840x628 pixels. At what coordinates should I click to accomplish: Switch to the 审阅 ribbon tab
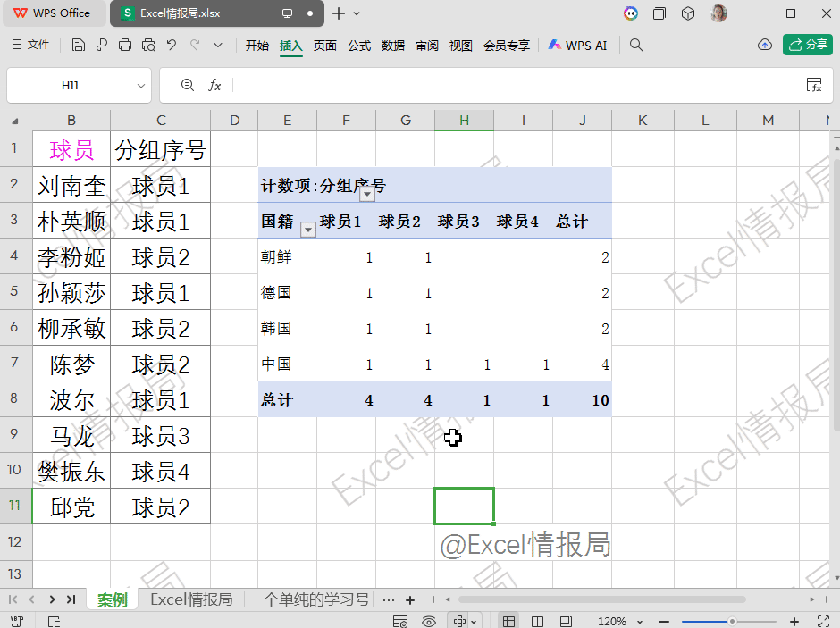427,46
